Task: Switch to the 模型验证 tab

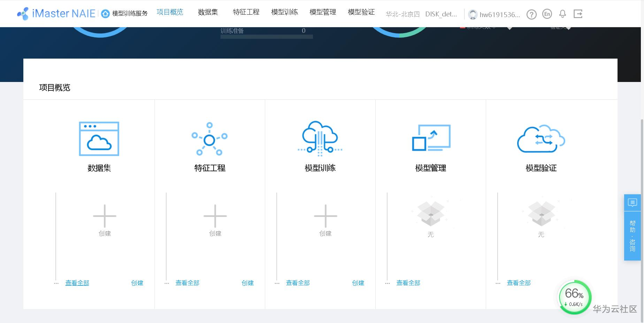Action: (x=361, y=12)
